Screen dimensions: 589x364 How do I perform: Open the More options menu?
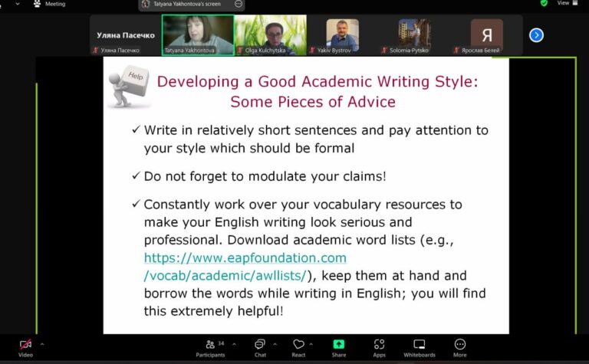[460, 348]
